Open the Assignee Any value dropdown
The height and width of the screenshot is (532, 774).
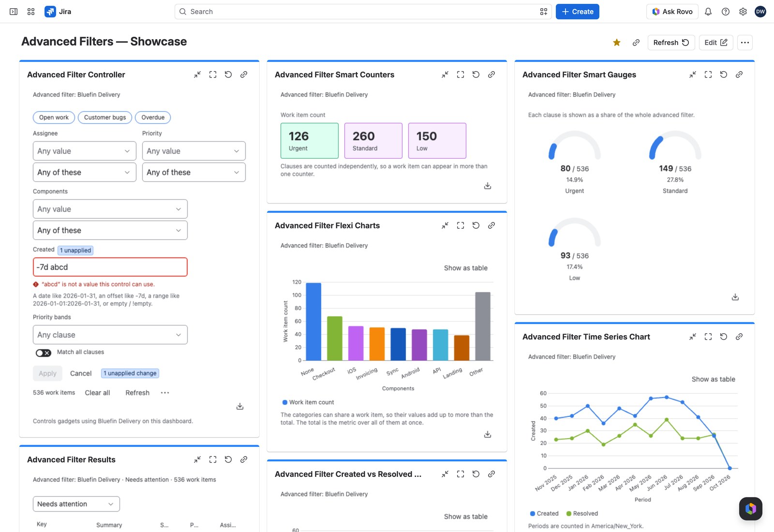pyautogui.click(x=85, y=151)
